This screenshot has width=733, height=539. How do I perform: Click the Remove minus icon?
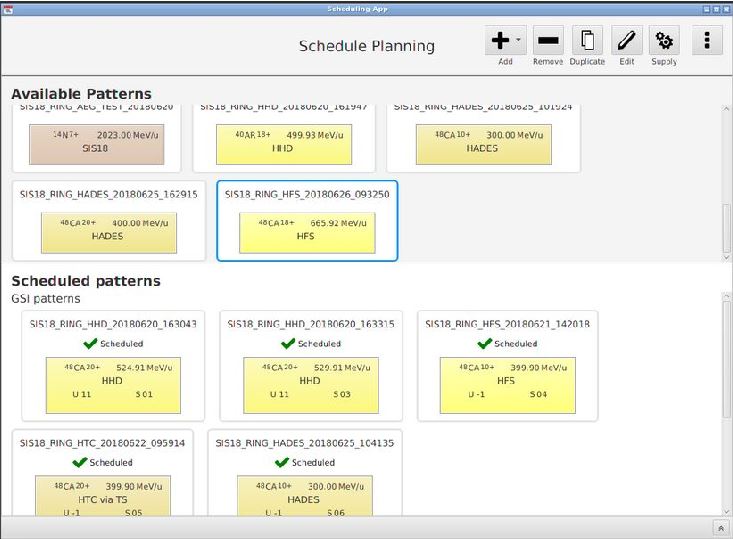547,41
